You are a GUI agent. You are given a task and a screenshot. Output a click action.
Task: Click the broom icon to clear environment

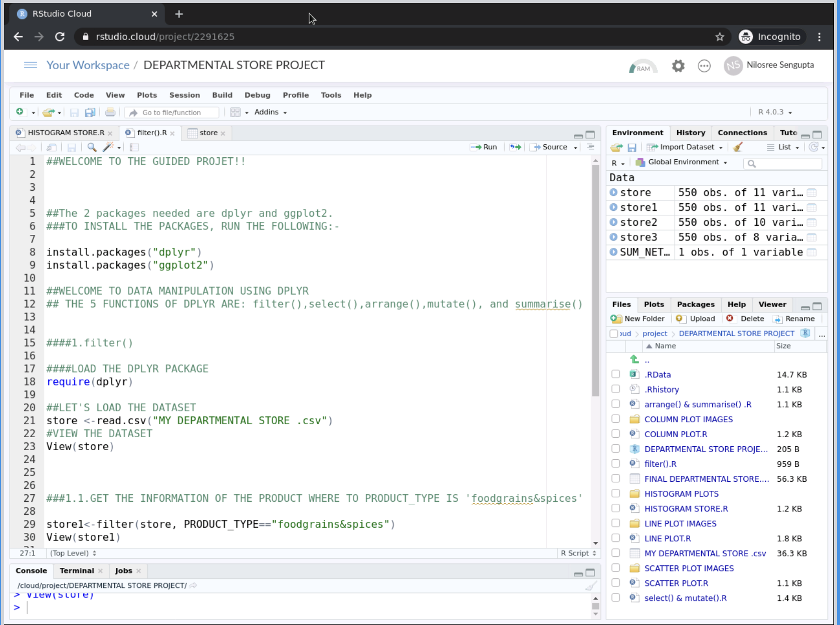point(738,147)
